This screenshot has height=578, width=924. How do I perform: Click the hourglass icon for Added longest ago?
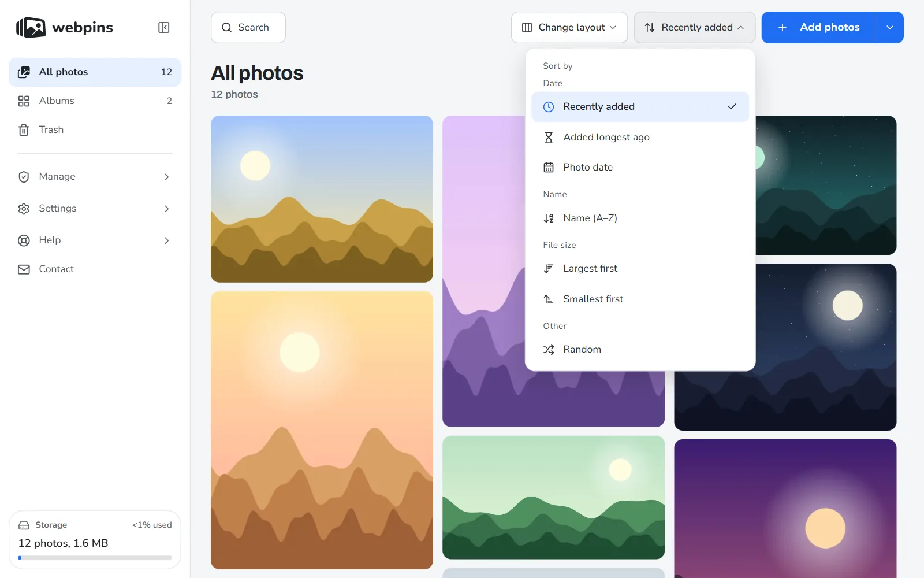[x=549, y=138]
